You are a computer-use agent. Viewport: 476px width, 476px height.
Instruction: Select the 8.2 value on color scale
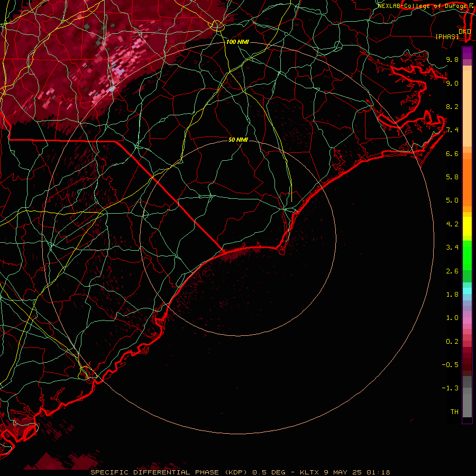[x=452, y=106]
